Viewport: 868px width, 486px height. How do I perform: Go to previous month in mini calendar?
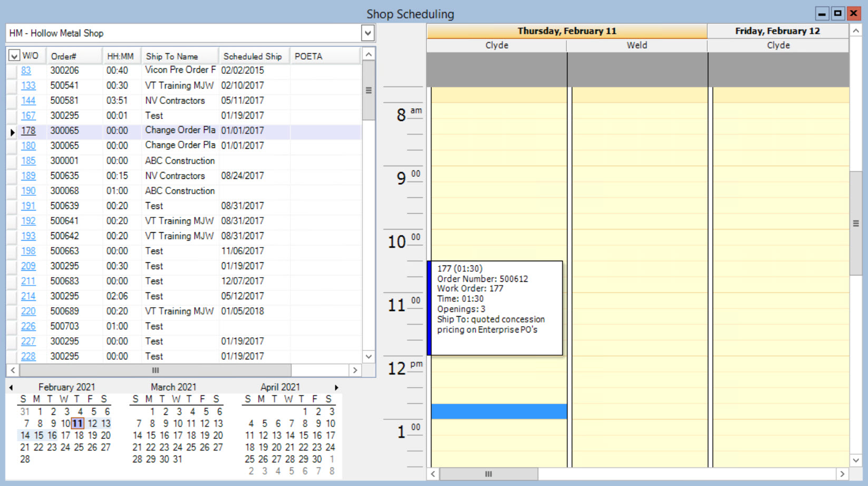[11, 387]
